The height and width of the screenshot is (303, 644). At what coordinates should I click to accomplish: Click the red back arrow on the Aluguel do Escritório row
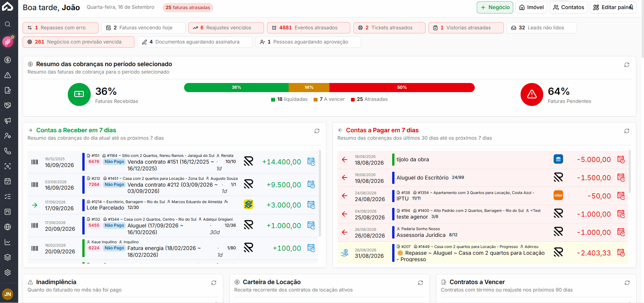click(x=345, y=177)
